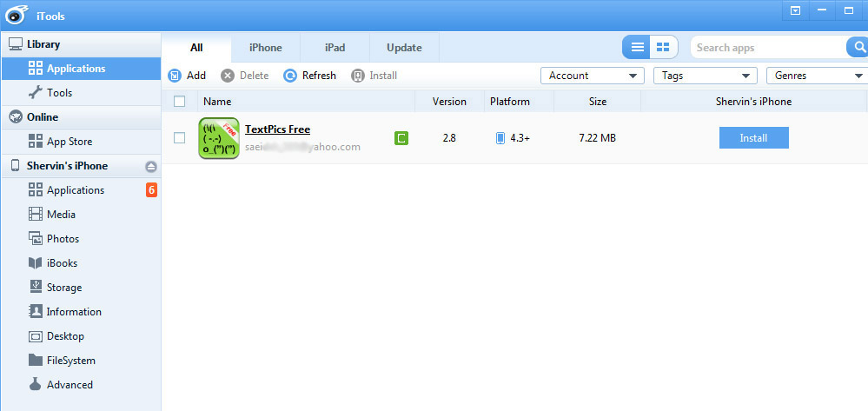Open the Media section

81,215
